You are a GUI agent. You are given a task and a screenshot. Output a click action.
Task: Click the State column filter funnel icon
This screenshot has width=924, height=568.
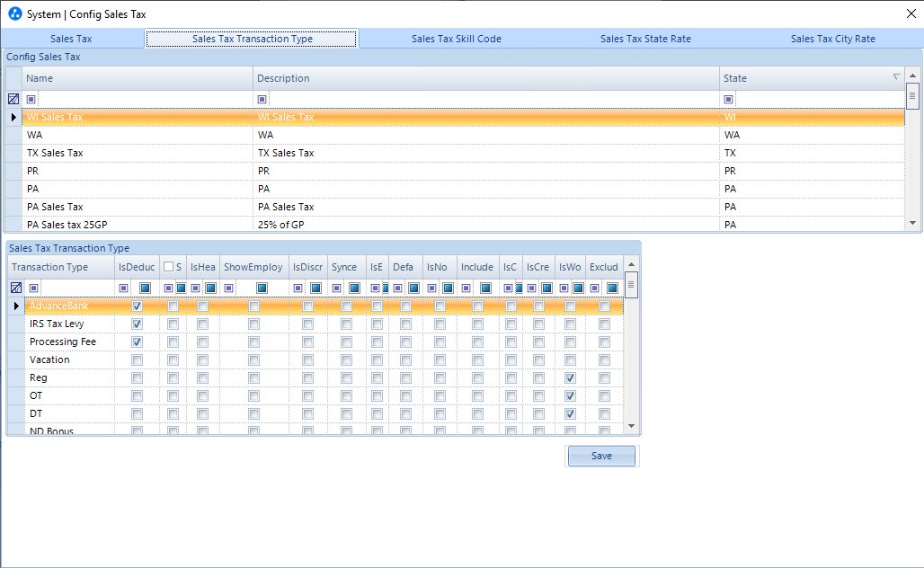896,77
